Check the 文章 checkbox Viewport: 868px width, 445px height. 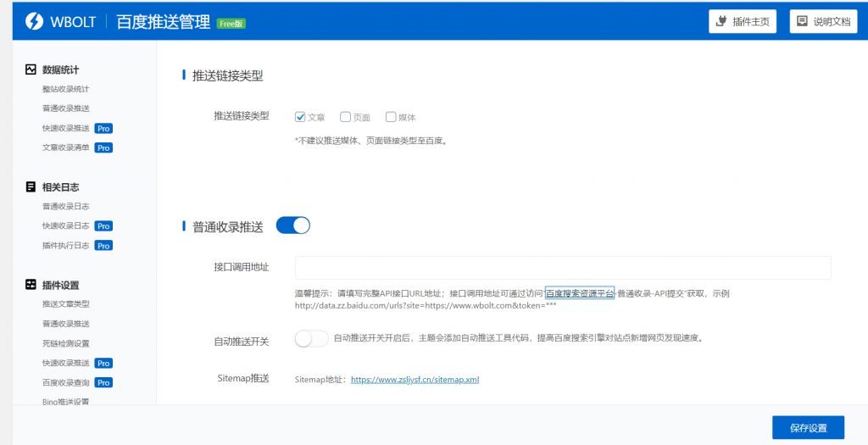point(300,117)
